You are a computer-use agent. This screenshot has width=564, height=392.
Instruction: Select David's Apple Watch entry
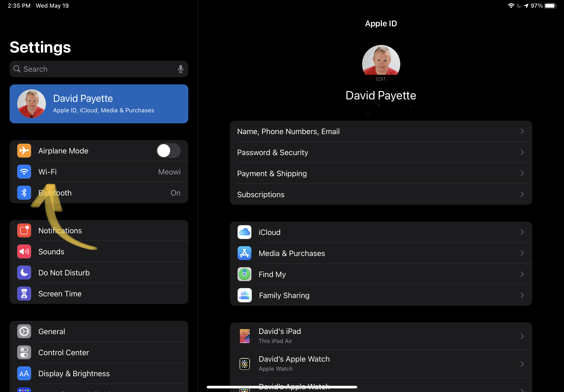coord(380,363)
